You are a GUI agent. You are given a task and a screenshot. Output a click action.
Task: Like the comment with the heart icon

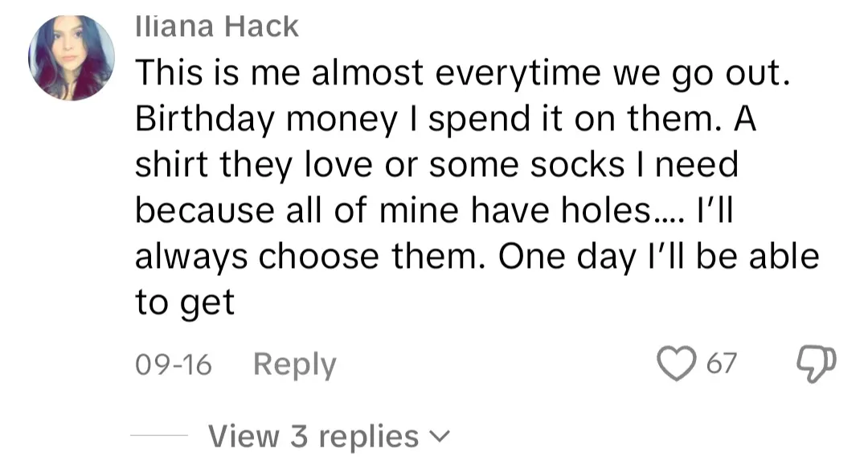coord(677,364)
